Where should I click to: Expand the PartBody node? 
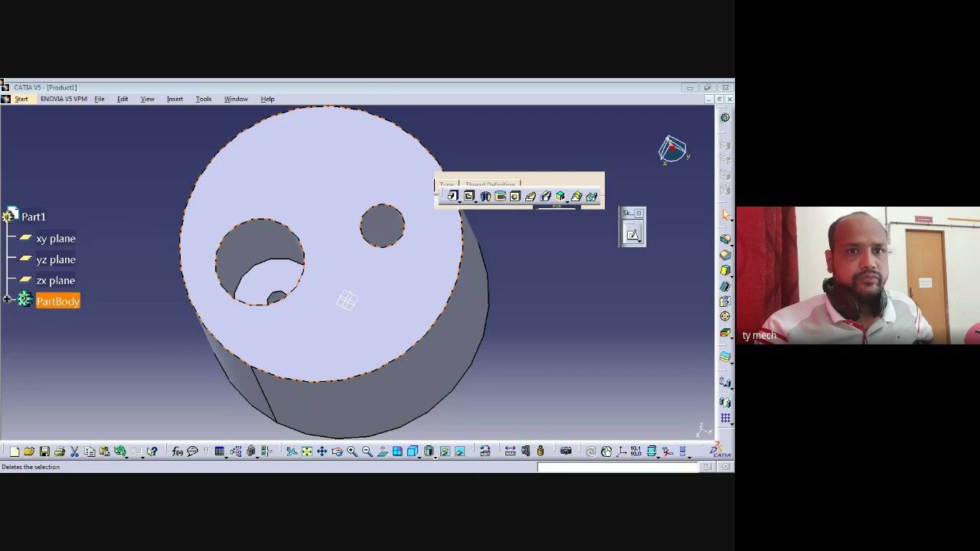(7, 300)
